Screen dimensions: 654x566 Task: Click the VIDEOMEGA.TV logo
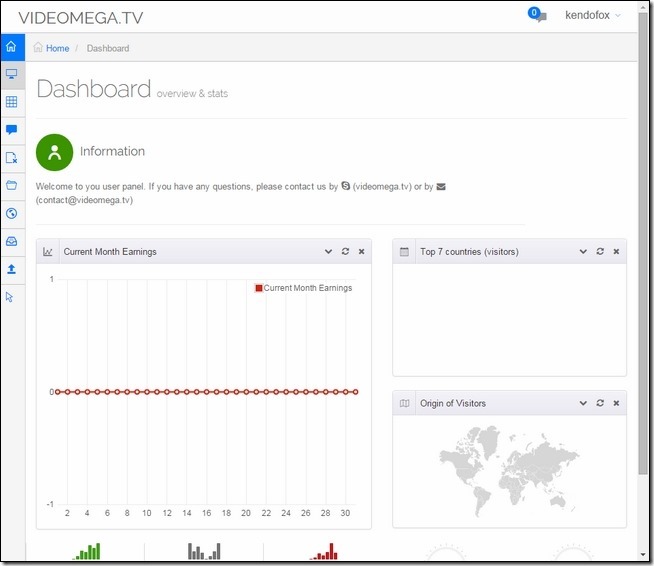[x=81, y=18]
